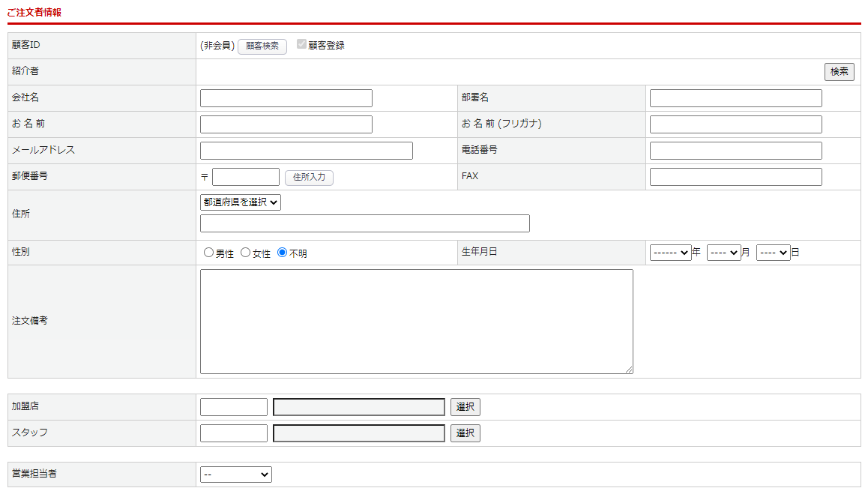Viewport: 868px width, 494px height.
Task: Select the 男性 radio button
Action: (x=209, y=253)
